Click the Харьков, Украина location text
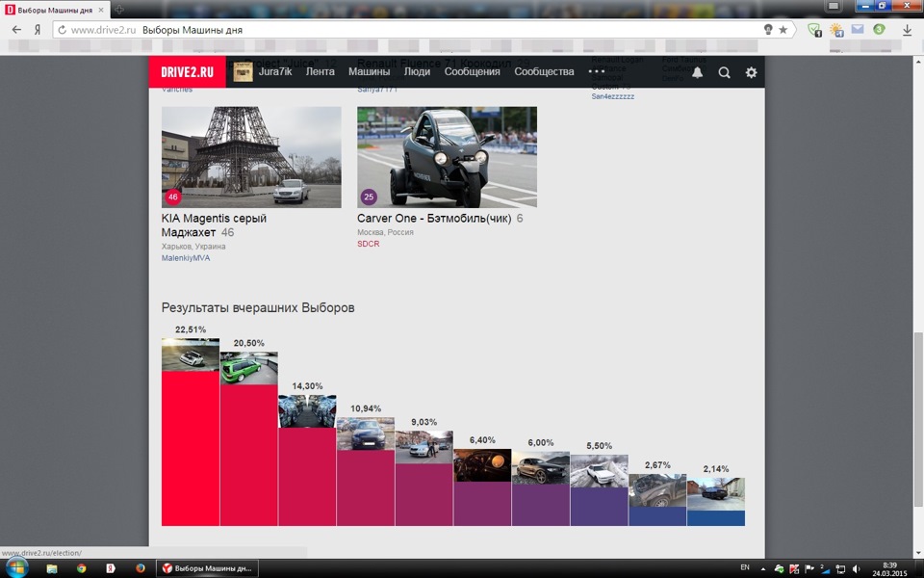 [193, 246]
